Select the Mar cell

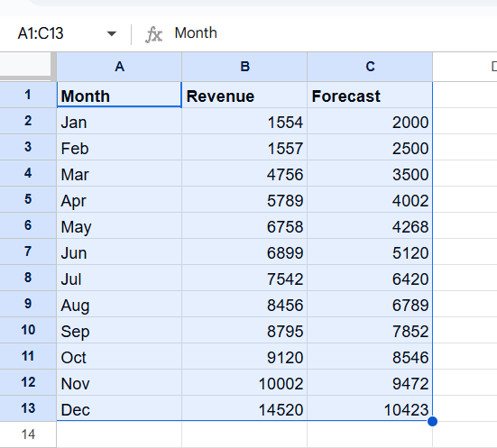(119, 173)
